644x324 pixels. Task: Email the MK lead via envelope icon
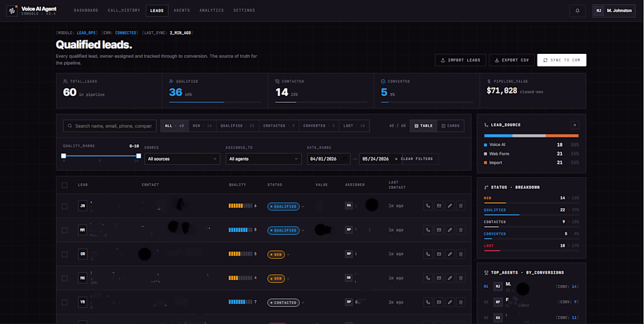(439, 278)
